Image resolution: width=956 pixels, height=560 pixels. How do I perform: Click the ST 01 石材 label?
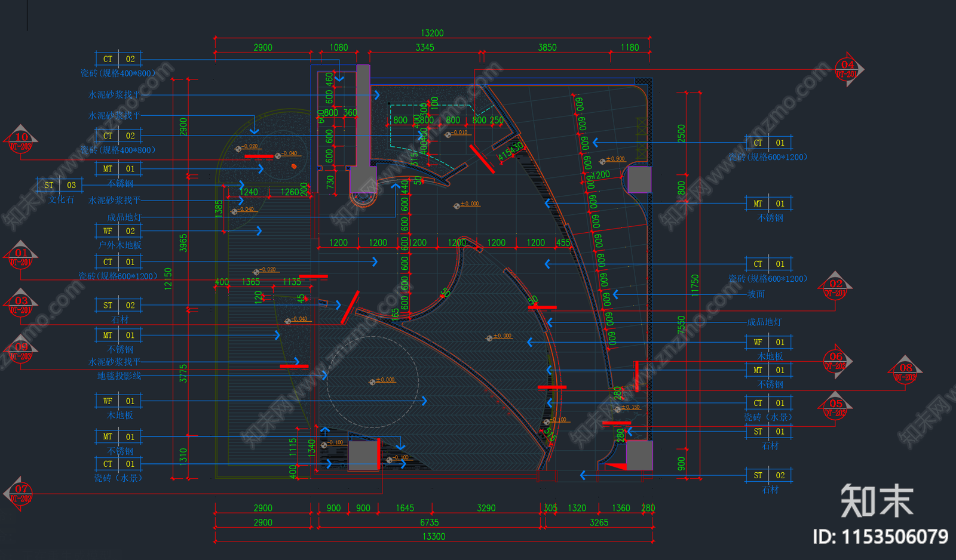[x=770, y=446]
